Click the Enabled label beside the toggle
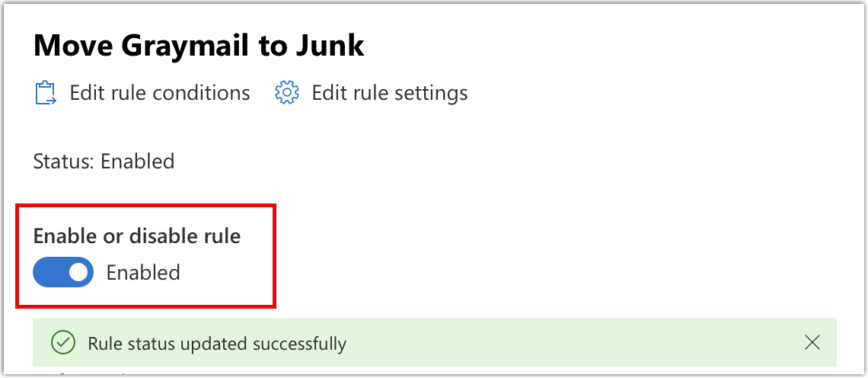The height and width of the screenshot is (378, 868). click(x=143, y=272)
